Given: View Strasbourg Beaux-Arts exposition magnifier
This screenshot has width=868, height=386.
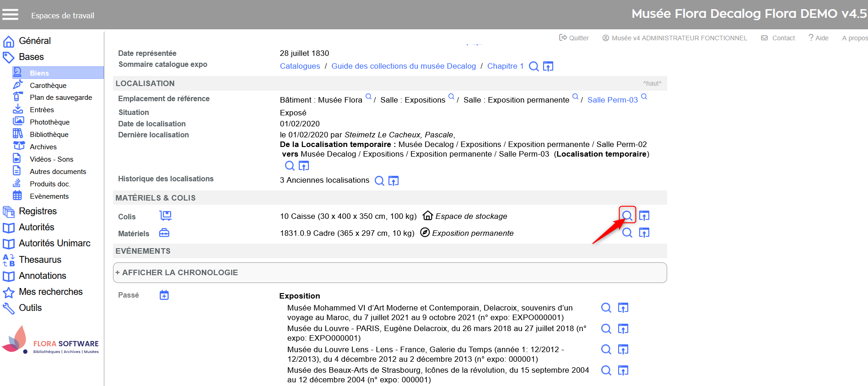Looking at the screenshot, I should (606, 370).
